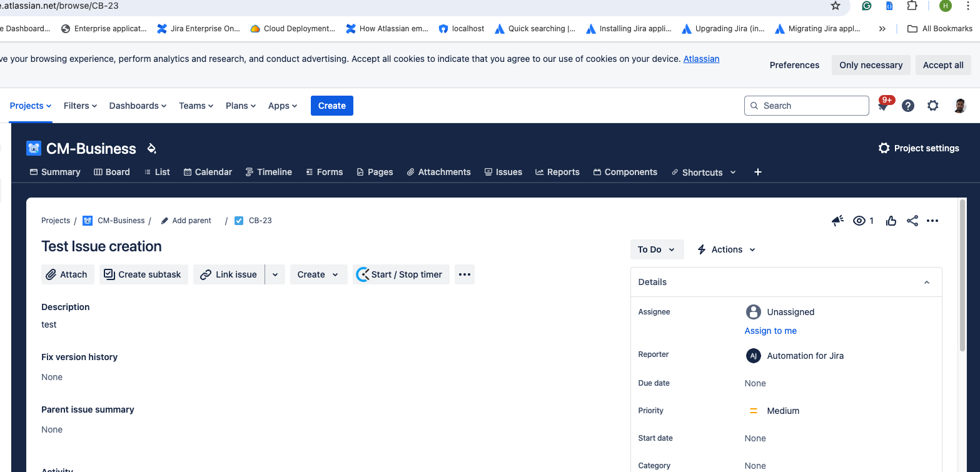
Task: Switch to the Reports tab
Action: coord(557,172)
